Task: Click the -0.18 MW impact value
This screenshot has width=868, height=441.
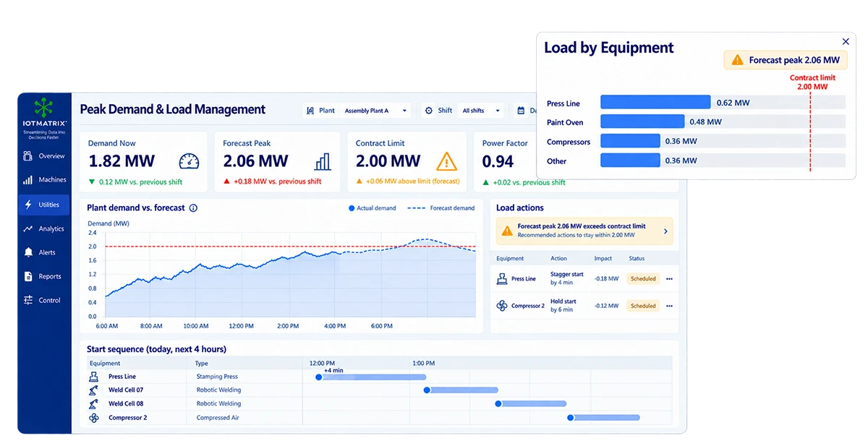Action: coord(607,279)
